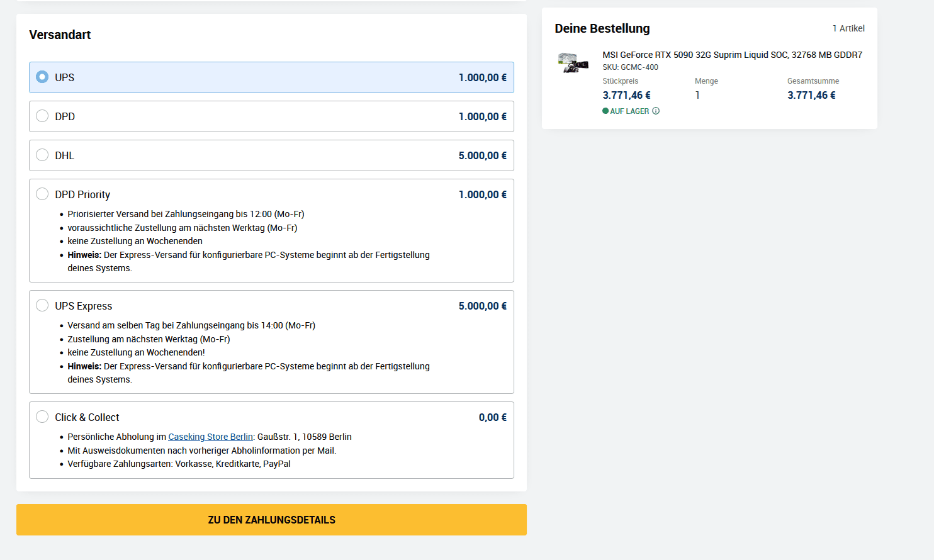This screenshot has height=560, width=934.
Task: Click the info icon beside AUF LAGER
Action: 656,111
